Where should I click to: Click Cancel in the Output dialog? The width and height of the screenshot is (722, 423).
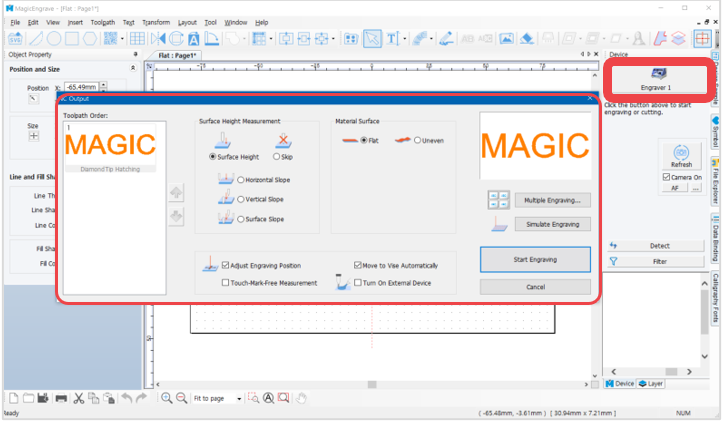click(535, 287)
